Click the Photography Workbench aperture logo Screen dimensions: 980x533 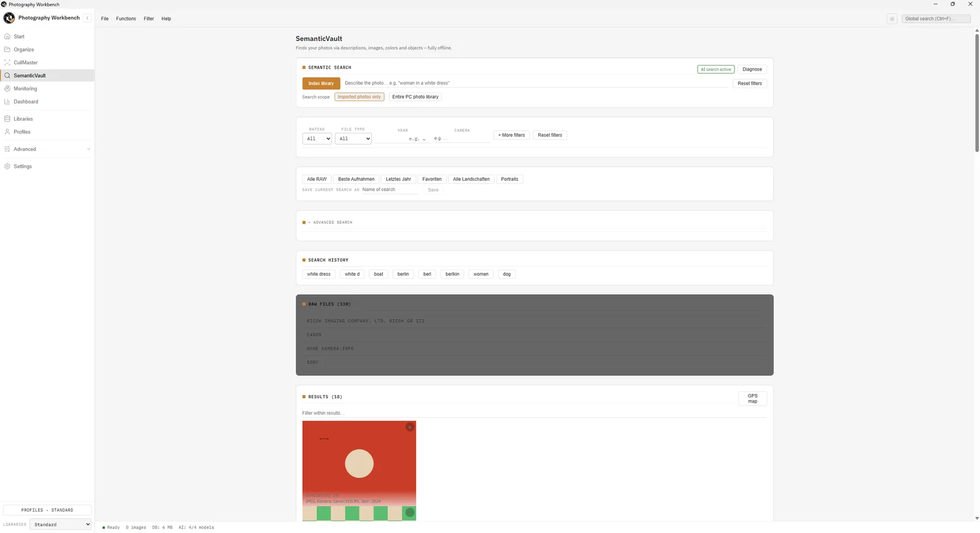click(x=9, y=18)
